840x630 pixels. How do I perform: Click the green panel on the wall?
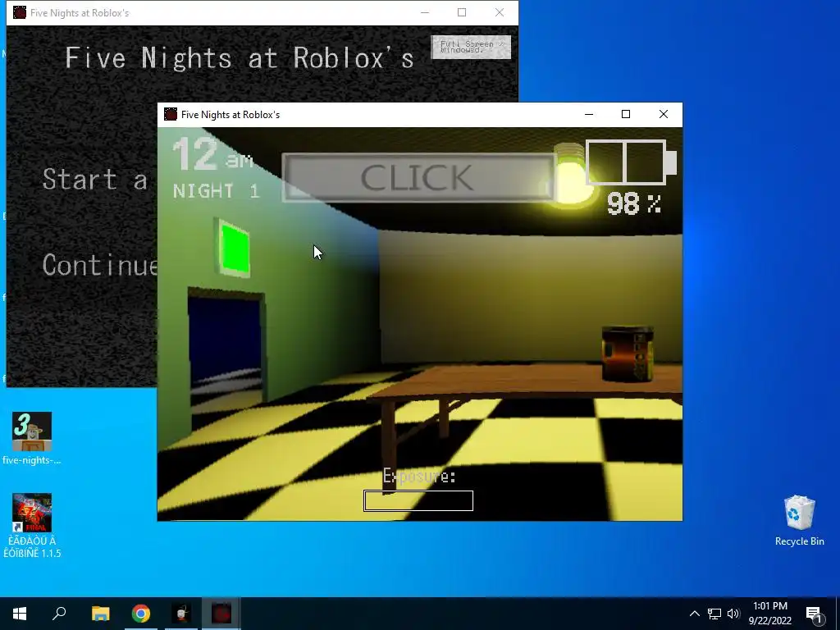point(235,249)
